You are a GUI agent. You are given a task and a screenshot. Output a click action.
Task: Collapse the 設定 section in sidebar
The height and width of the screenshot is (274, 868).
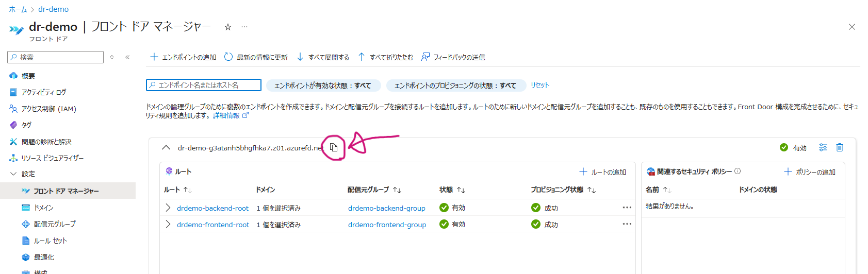tap(13, 174)
